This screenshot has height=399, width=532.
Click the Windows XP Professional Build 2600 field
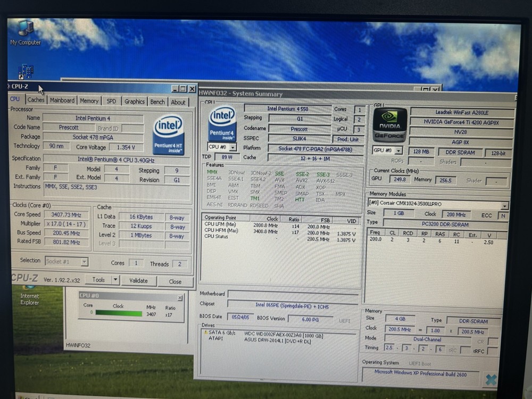tap(420, 373)
